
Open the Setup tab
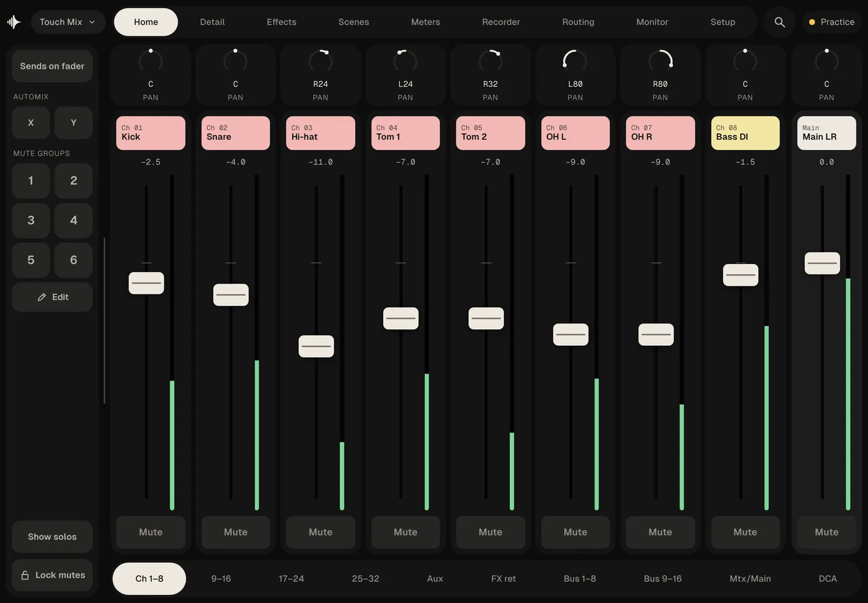[x=723, y=22]
